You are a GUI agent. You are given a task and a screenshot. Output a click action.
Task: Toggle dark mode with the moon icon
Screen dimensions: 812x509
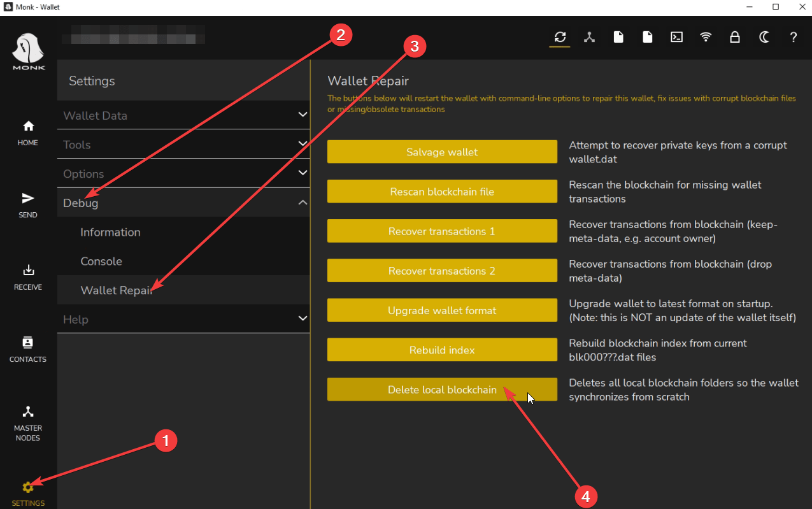pyautogui.click(x=764, y=37)
